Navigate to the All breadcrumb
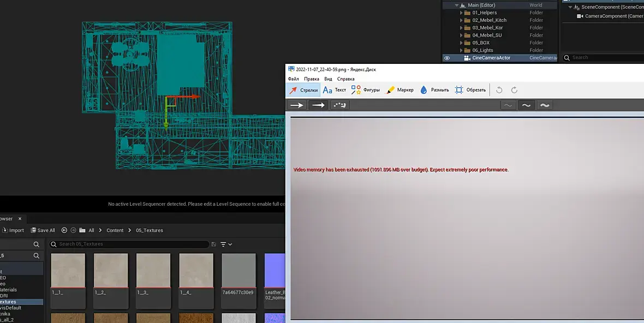The width and height of the screenshot is (644, 323). (91, 230)
